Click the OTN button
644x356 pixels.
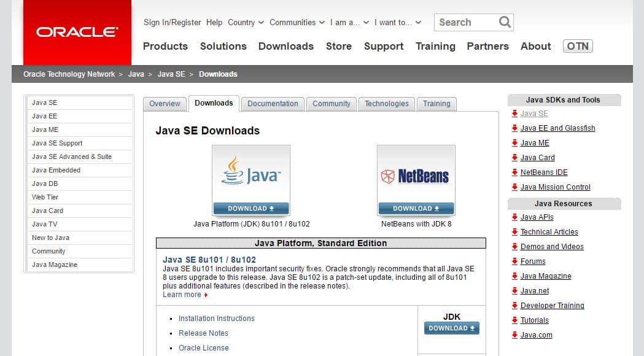click(x=577, y=45)
